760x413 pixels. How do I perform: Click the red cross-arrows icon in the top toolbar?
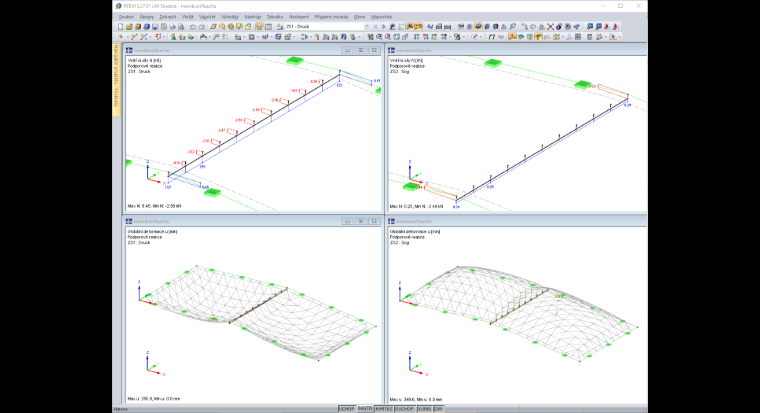(x=551, y=27)
